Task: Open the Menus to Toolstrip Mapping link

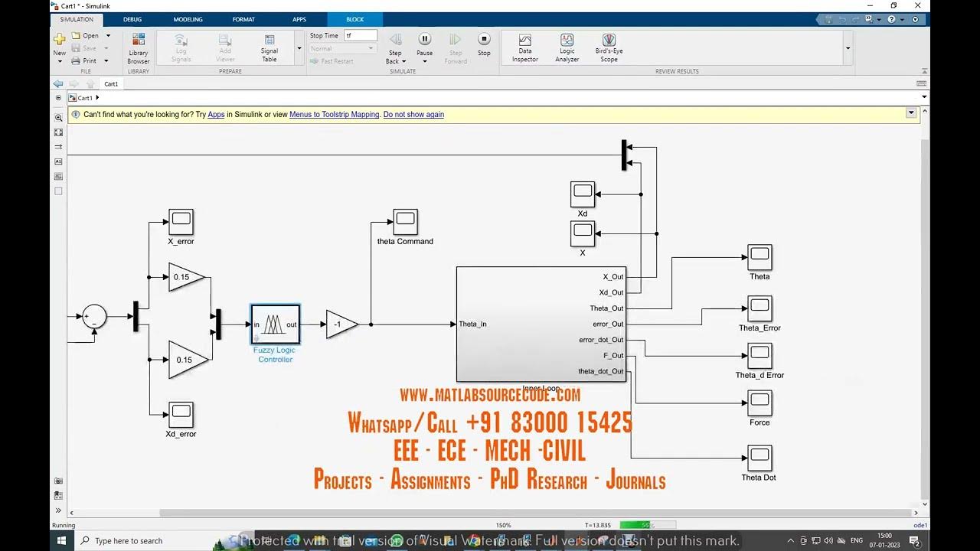Action: click(334, 115)
